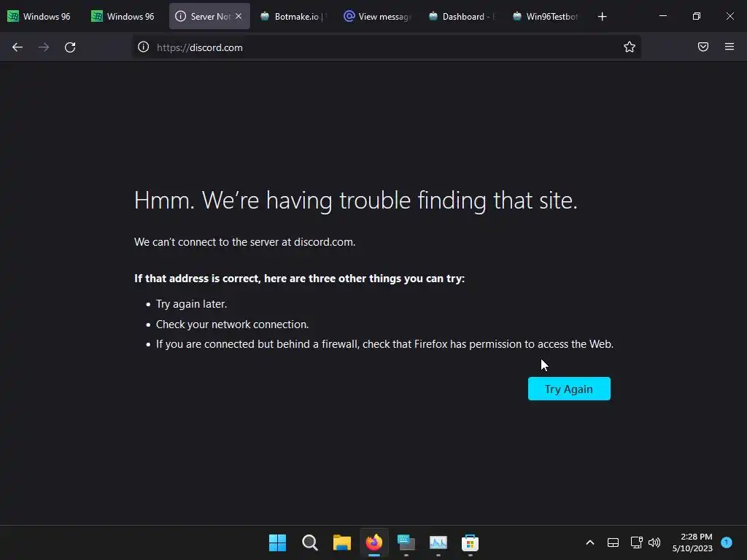
Task: Minimize the Firefox window
Action: coord(662,16)
